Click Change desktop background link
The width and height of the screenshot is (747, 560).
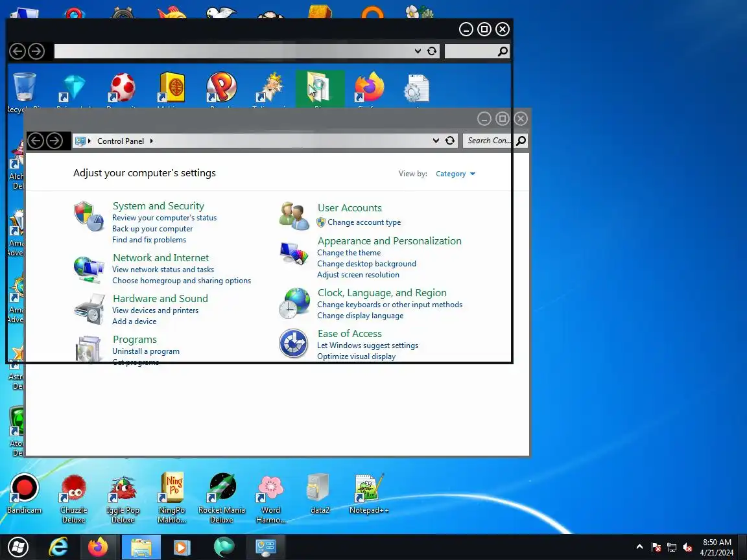click(x=366, y=264)
